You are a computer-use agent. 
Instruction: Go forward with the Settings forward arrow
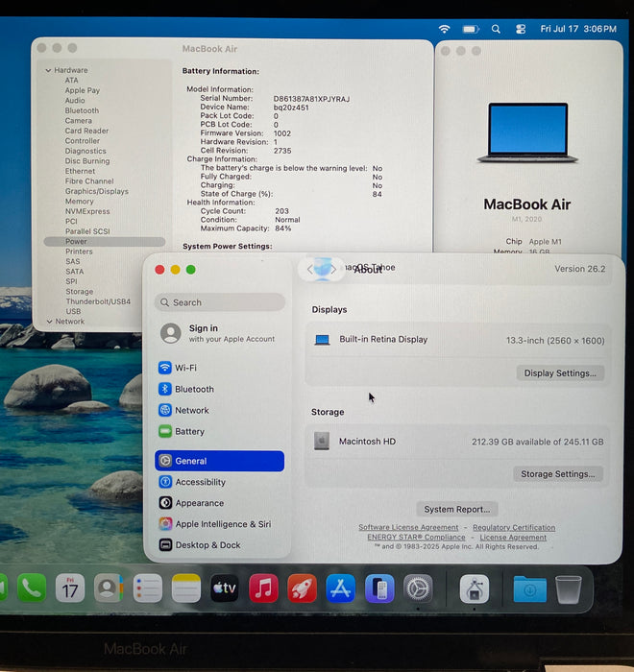coord(333,270)
